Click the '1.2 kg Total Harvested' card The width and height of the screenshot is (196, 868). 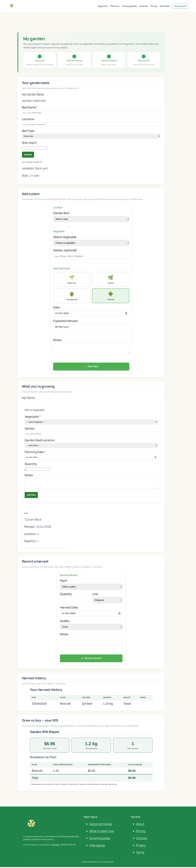[91, 745]
